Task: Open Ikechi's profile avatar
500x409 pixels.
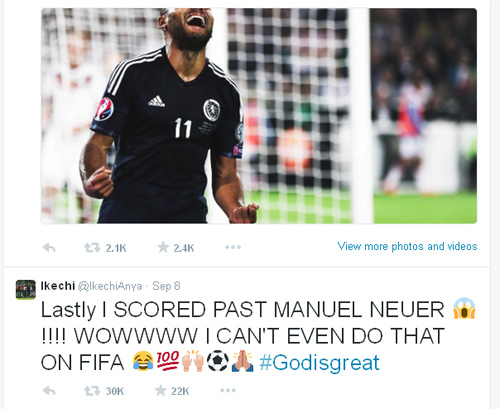Action: pos(26,290)
